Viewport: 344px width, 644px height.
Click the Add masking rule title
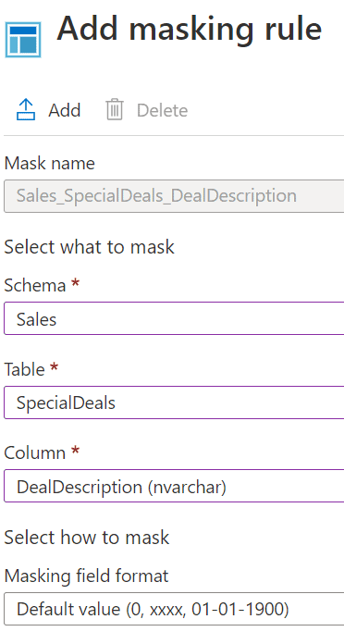pyautogui.click(x=190, y=31)
